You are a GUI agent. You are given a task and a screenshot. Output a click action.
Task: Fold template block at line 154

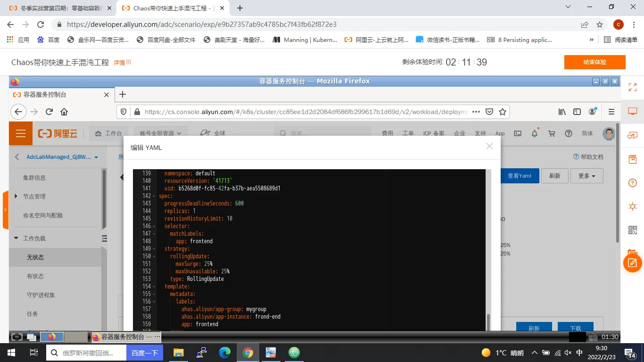tap(154, 287)
